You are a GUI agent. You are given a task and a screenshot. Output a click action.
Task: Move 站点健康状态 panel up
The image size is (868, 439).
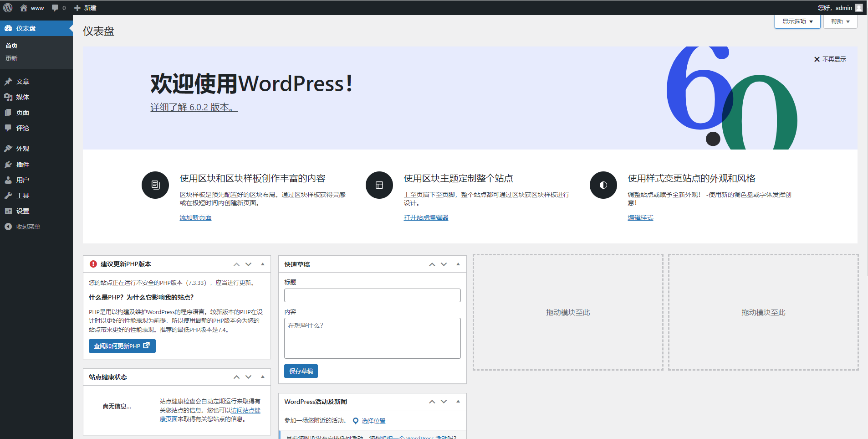tap(236, 377)
